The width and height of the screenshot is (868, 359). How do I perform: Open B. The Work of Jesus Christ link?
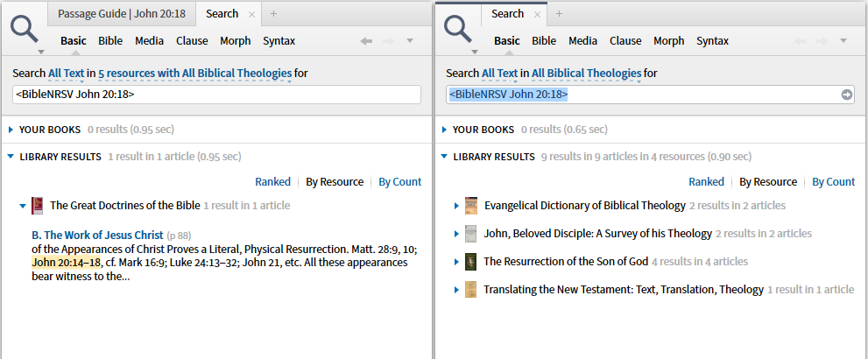click(x=97, y=235)
